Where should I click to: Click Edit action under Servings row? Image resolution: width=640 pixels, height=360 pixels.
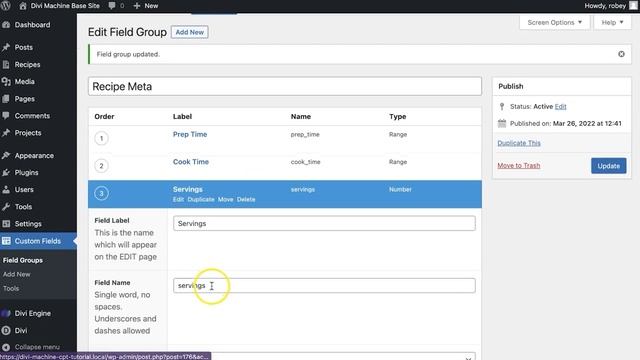(178, 200)
